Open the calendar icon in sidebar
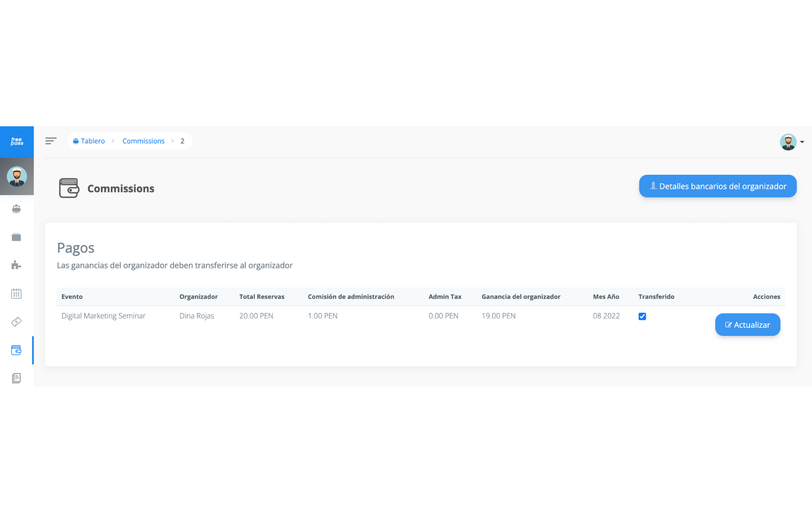The height and width of the screenshot is (513, 812). (x=16, y=294)
